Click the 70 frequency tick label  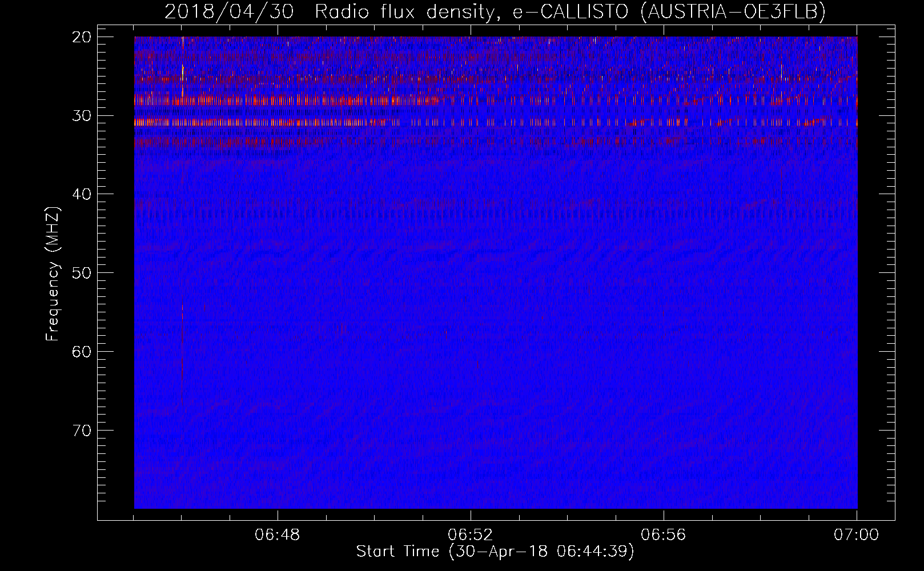82,430
